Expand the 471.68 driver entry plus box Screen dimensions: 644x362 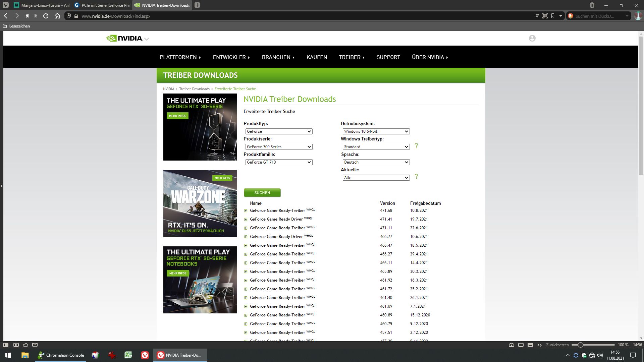tap(246, 211)
